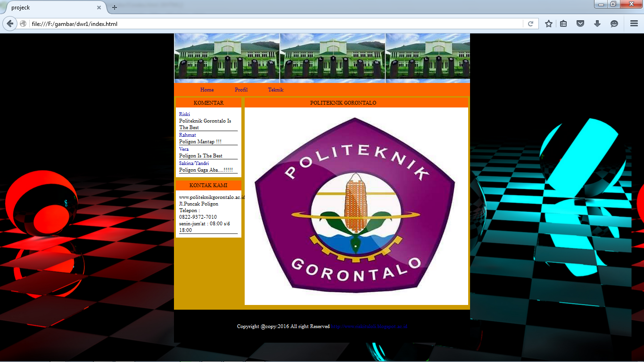Select the projeck browser tab
644x362 pixels.
click(x=53, y=8)
